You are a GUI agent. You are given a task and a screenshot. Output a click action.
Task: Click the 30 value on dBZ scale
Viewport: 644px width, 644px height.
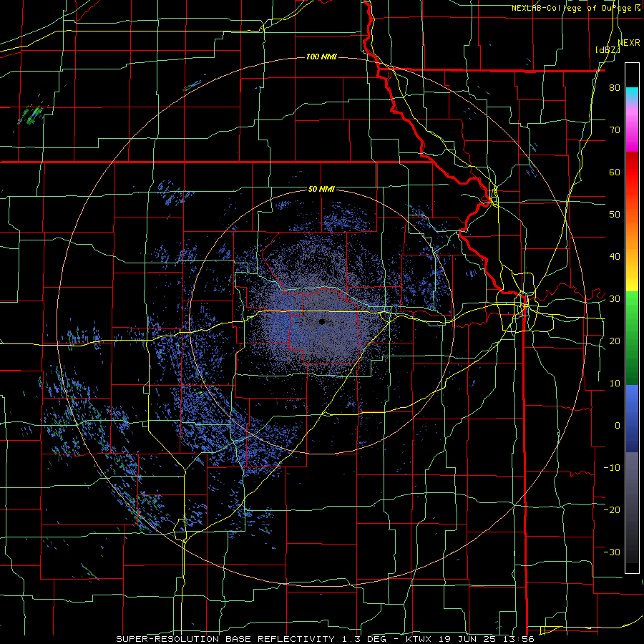click(x=615, y=298)
